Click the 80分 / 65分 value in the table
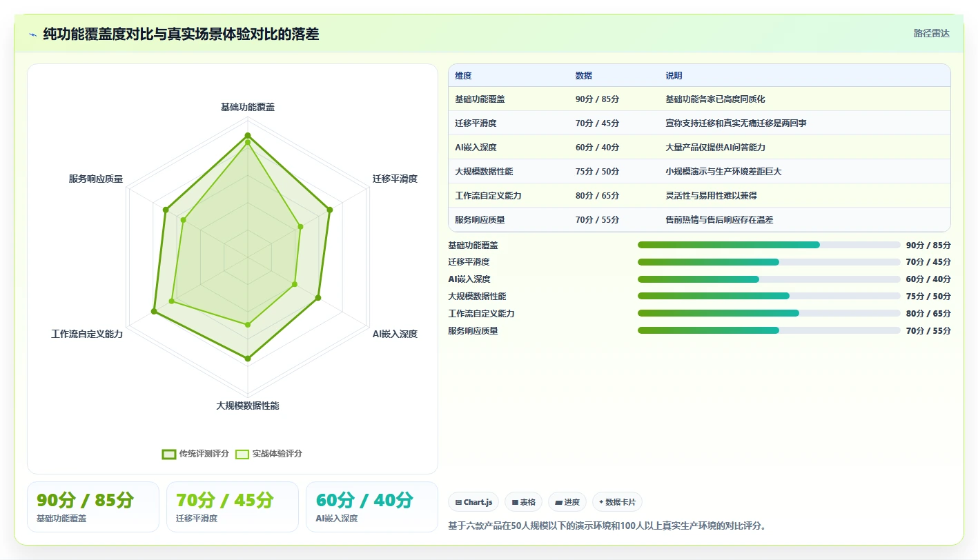 (597, 196)
